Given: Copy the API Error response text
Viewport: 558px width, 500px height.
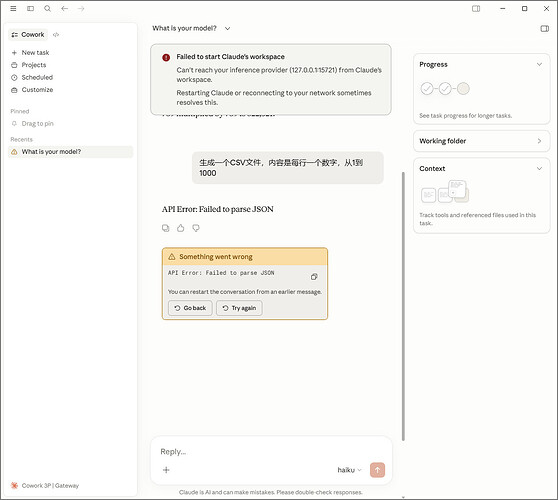Looking at the screenshot, I should pos(165,228).
